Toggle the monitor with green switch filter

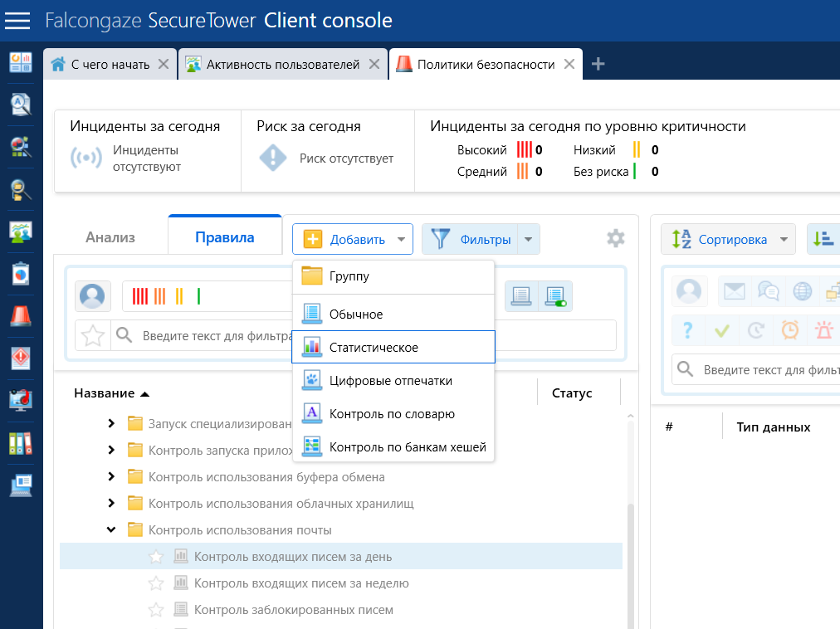(x=555, y=296)
